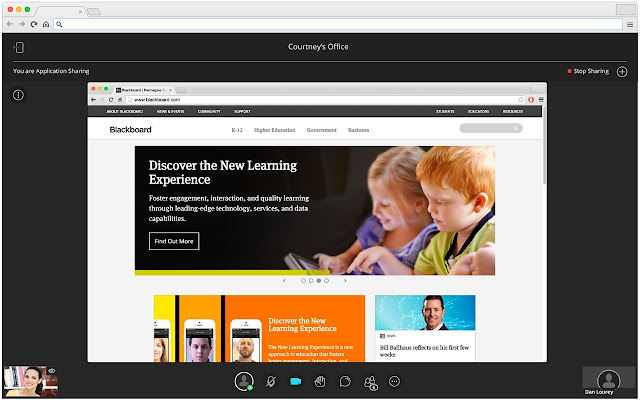Click the shared page vertical scrollbar
This screenshot has height=400, width=640.
click(x=544, y=145)
